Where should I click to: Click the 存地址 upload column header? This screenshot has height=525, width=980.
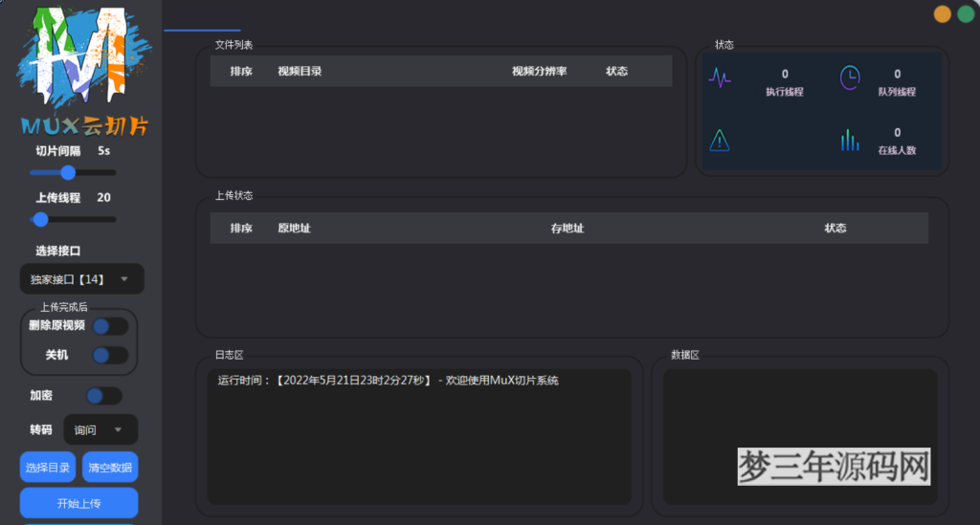coord(567,229)
